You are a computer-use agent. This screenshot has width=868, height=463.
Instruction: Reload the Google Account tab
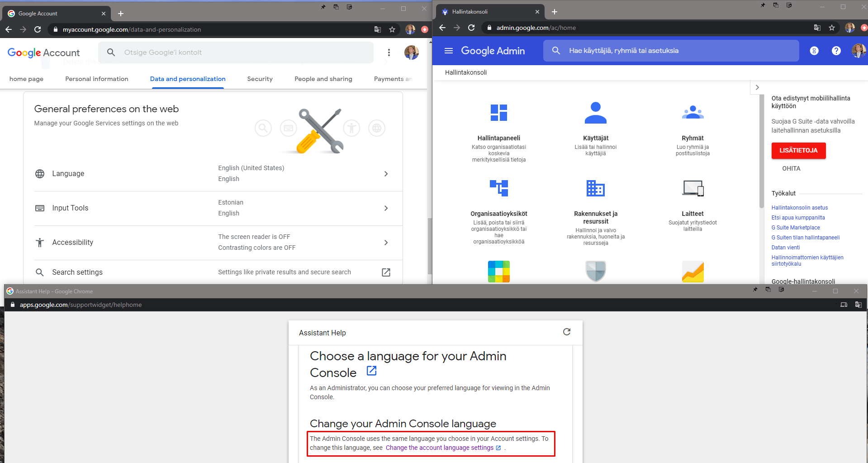pos(38,29)
